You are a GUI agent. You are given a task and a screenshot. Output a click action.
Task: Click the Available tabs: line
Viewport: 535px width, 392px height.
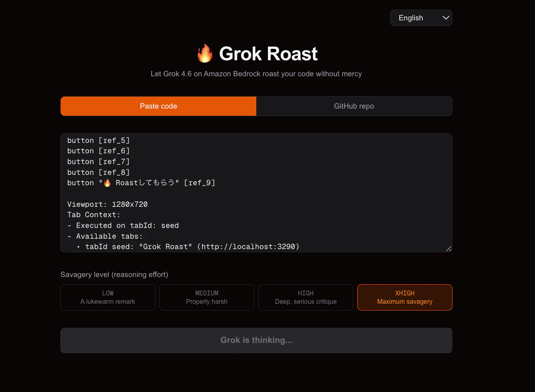(105, 236)
